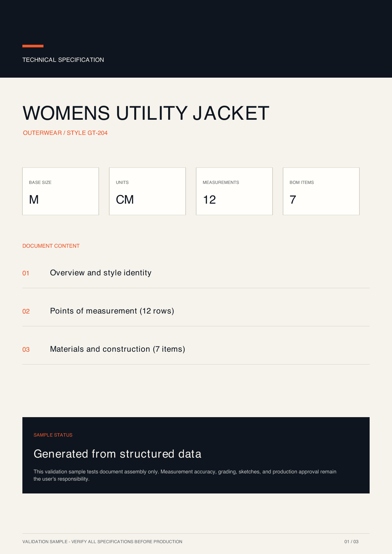Click the BOM Items 7 card
The height and width of the screenshot is (554, 392).
coord(321,191)
